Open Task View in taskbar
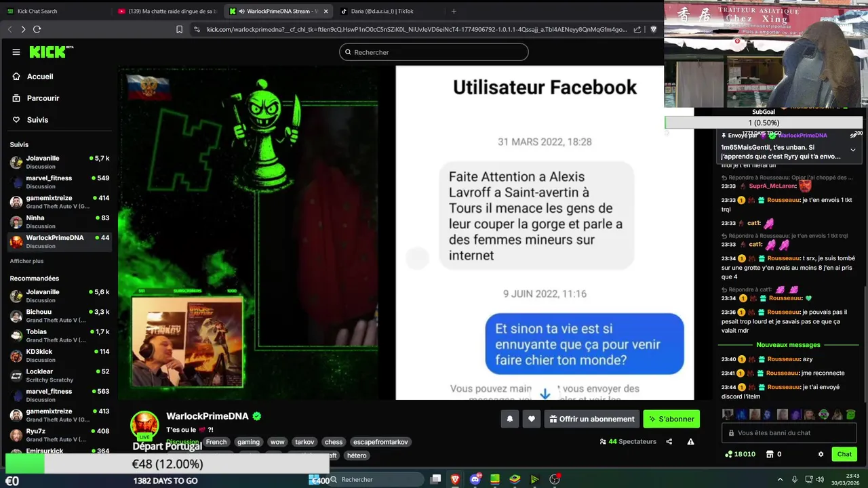 pyautogui.click(x=436, y=479)
